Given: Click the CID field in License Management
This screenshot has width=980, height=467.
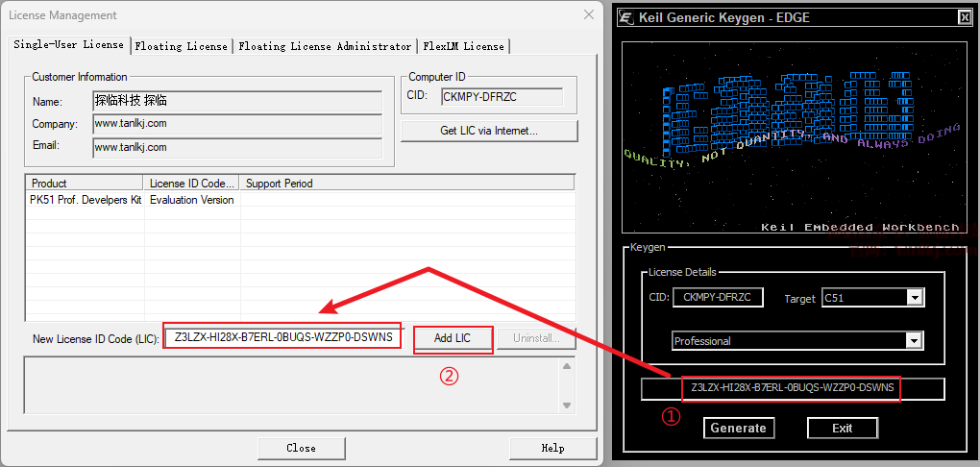Looking at the screenshot, I should [502, 96].
